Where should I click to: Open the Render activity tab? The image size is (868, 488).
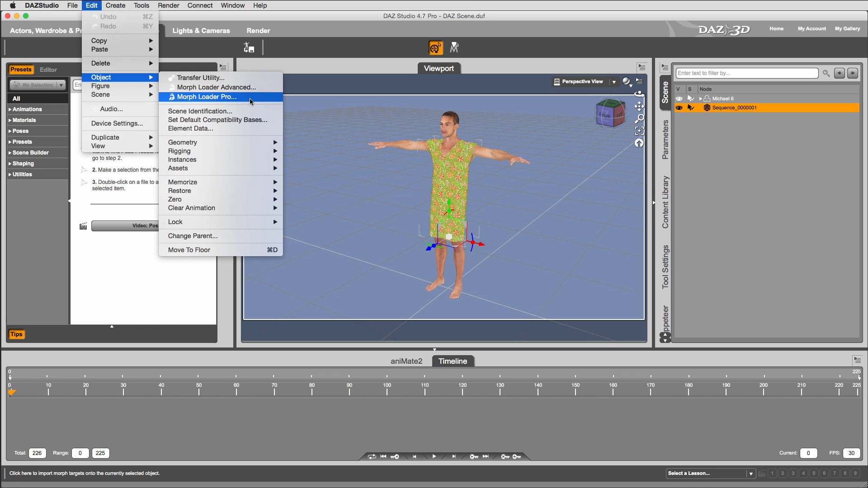coord(258,31)
